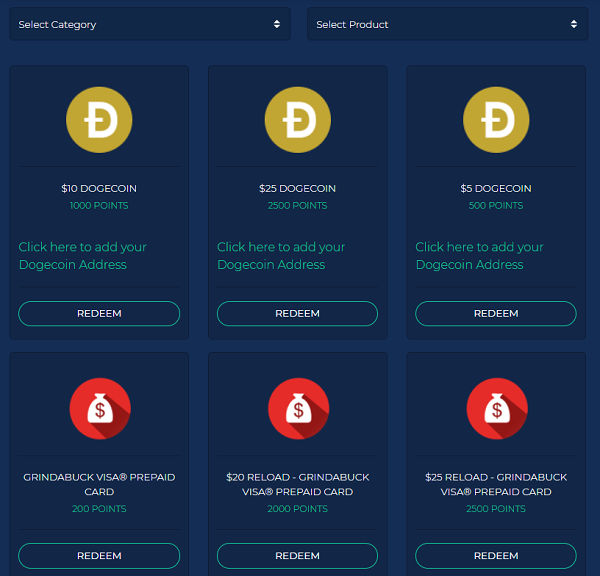Click the GRINDABUCK VISA® PREPAID CARD title at 200 points
Viewport: 600px width, 576px height.
[99, 484]
